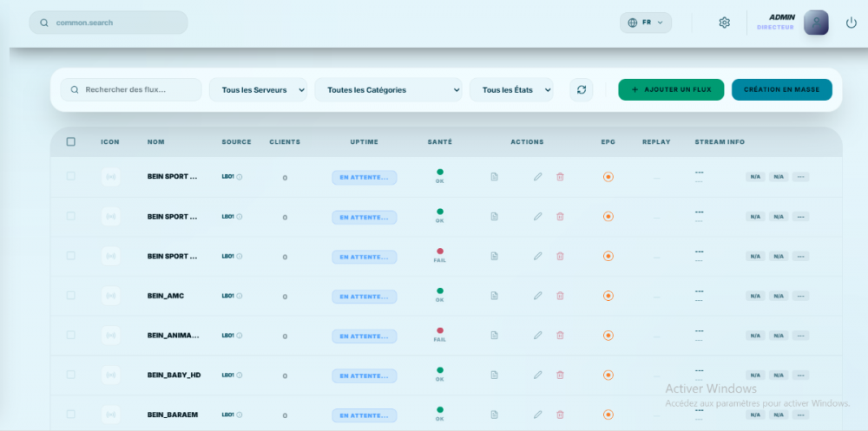The image size is (868, 431).
Task: Edit the BEIN_AMC stream with pencil icon
Action: pyautogui.click(x=537, y=296)
